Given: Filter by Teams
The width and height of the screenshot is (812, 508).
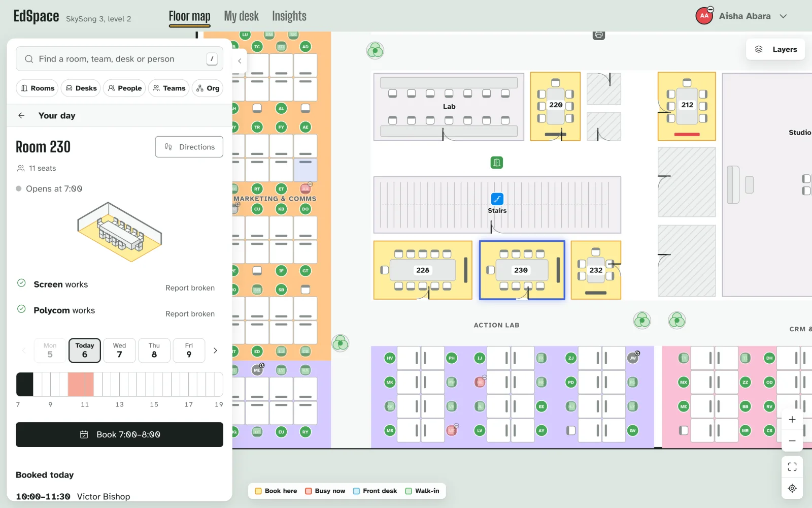Looking at the screenshot, I should click(x=169, y=88).
